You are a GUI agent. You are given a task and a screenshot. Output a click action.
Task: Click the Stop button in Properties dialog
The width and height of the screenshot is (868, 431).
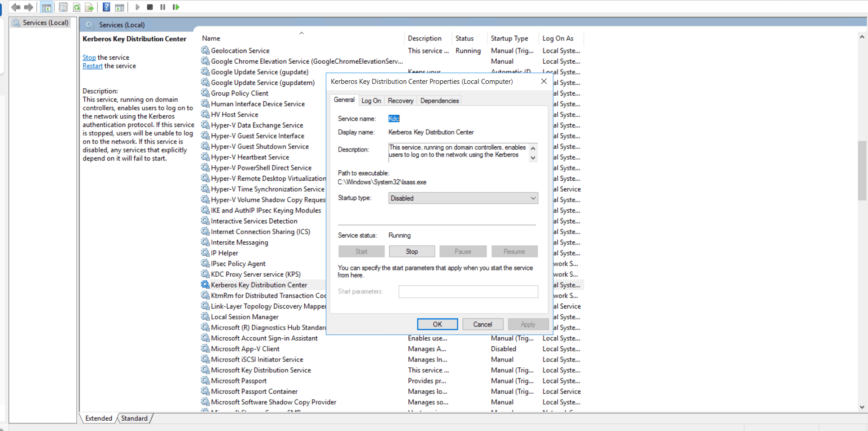(x=412, y=251)
